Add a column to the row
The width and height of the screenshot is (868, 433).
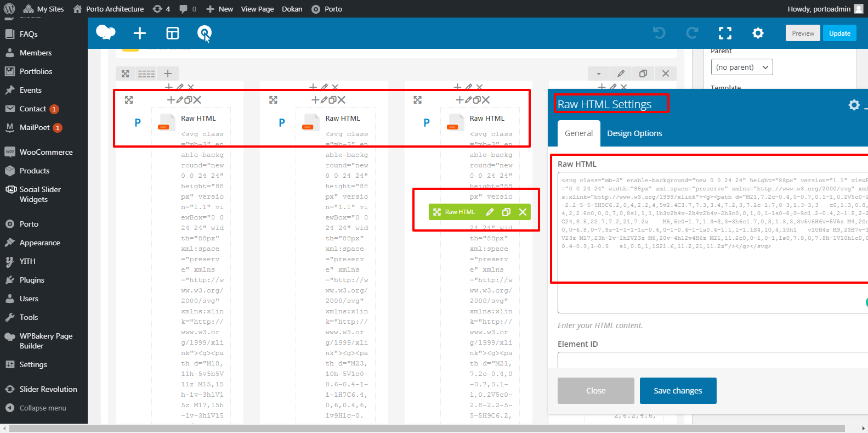(168, 74)
